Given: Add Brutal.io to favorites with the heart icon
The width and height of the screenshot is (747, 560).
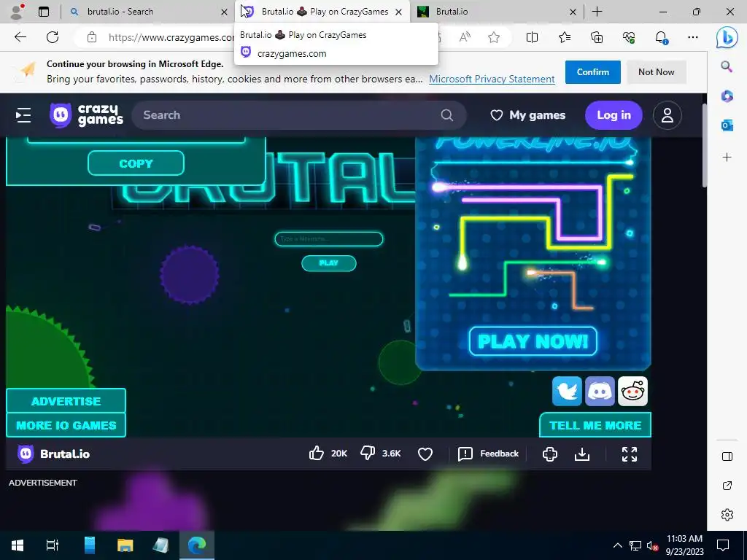Looking at the screenshot, I should (425, 454).
